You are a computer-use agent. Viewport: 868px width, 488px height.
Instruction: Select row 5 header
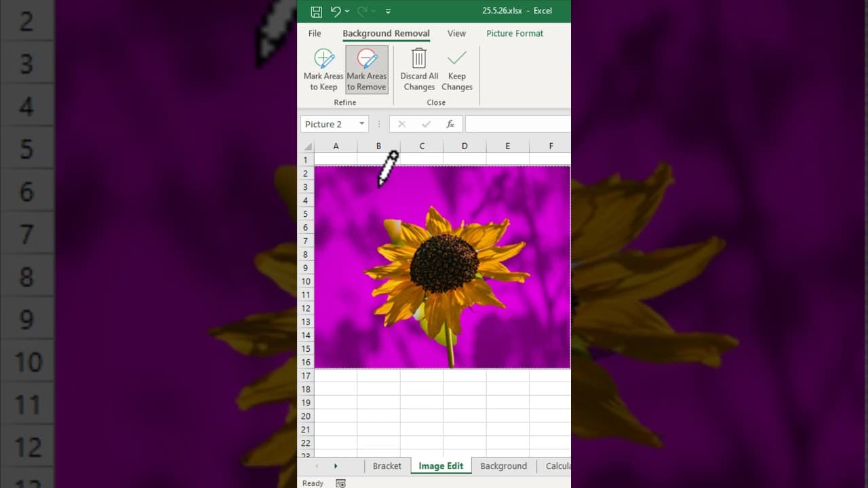click(x=306, y=213)
